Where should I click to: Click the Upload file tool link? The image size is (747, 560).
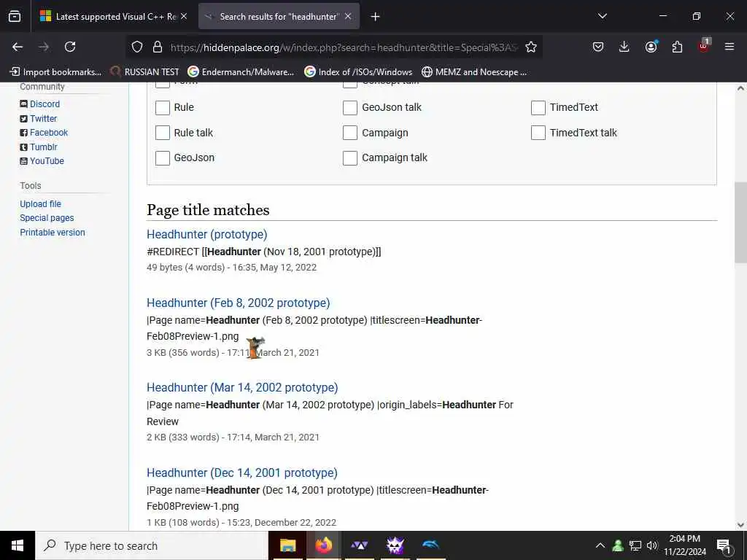(x=41, y=204)
